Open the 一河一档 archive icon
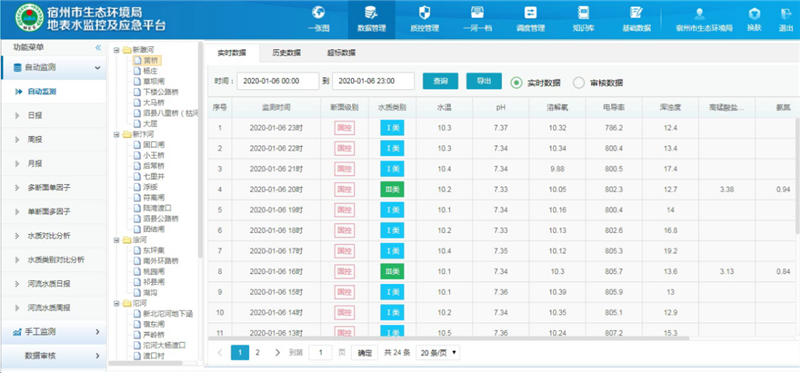Screen dimensions: 800x373 pos(477,12)
